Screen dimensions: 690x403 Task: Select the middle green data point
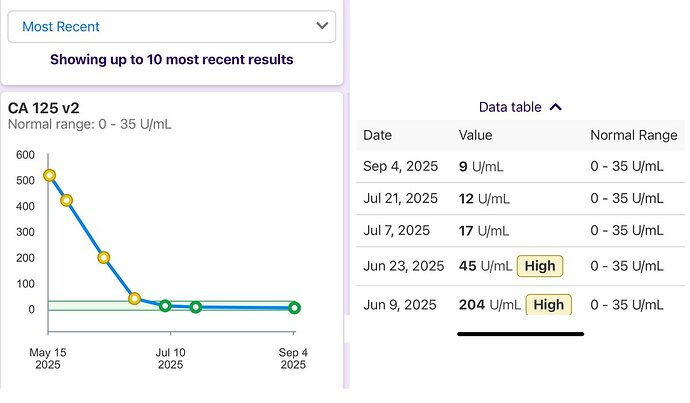click(196, 307)
